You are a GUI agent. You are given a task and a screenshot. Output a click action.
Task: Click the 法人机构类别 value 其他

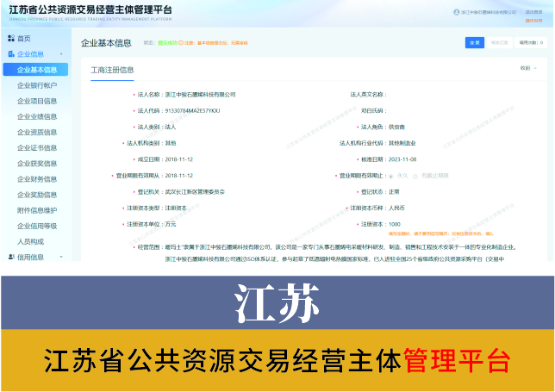coord(171,143)
